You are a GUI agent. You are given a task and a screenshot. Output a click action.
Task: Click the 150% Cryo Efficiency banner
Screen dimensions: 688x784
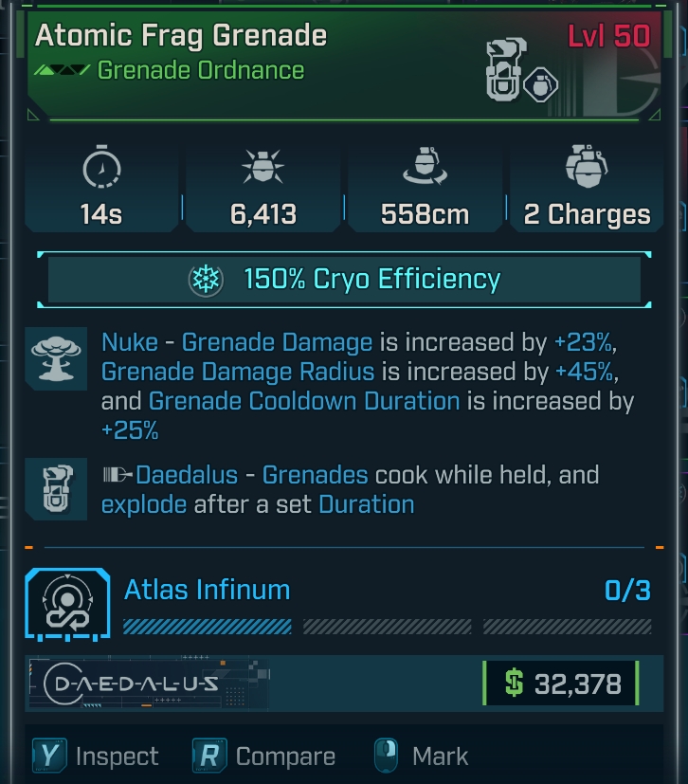(344, 280)
